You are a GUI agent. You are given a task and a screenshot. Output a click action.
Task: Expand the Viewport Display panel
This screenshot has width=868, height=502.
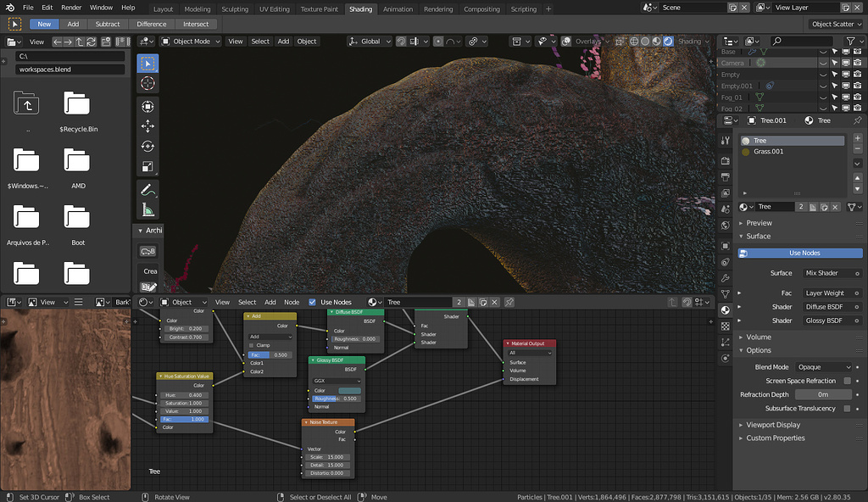point(773,425)
